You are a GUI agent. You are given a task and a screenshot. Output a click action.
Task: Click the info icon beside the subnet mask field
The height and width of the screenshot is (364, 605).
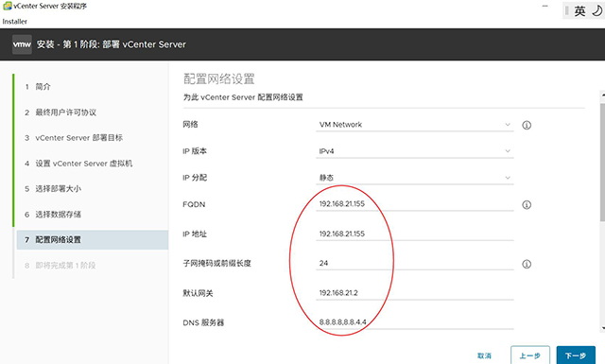[x=527, y=264]
